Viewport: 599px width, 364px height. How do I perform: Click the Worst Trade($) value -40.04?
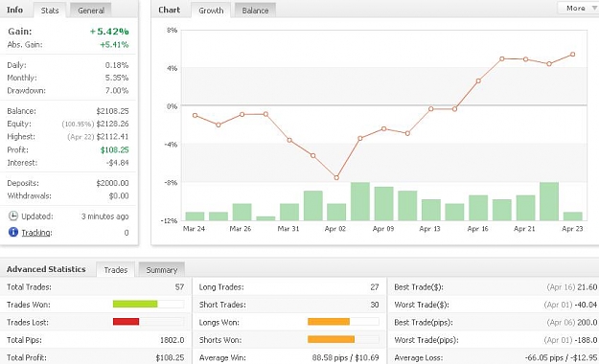[586, 305]
